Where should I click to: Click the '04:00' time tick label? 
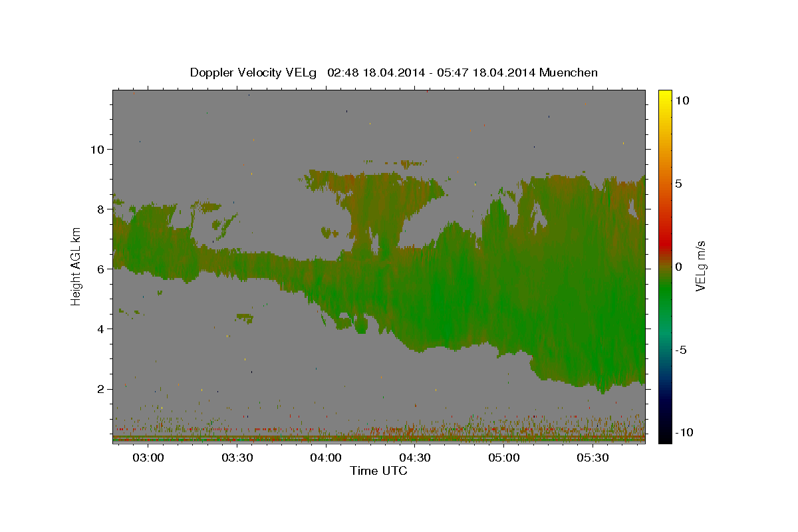(x=326, y=458)
